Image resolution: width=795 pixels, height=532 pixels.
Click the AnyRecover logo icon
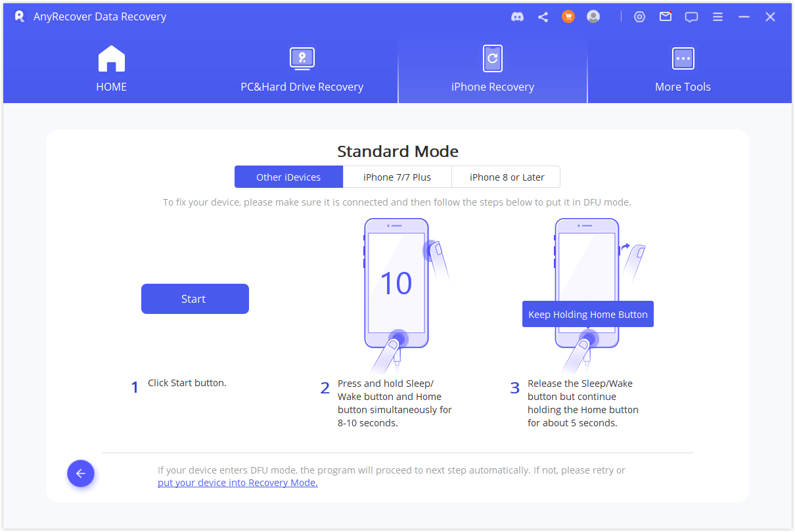(x=20, y=16)
